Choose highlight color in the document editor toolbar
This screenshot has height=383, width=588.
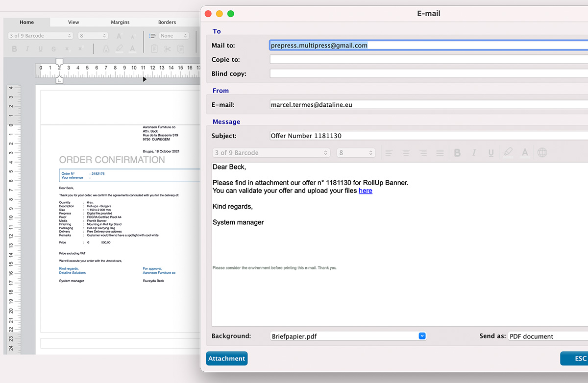[x=119, y=49]
